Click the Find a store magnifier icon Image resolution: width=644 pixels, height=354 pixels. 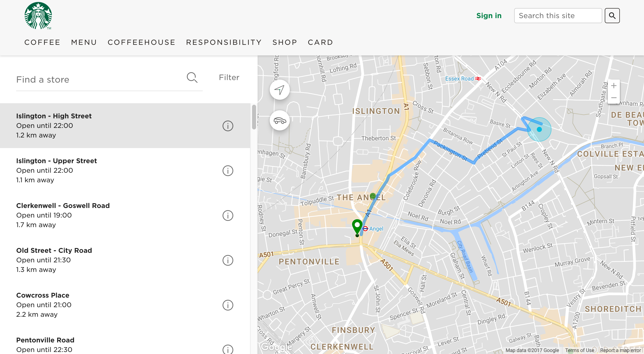click(x=192, y=78)
